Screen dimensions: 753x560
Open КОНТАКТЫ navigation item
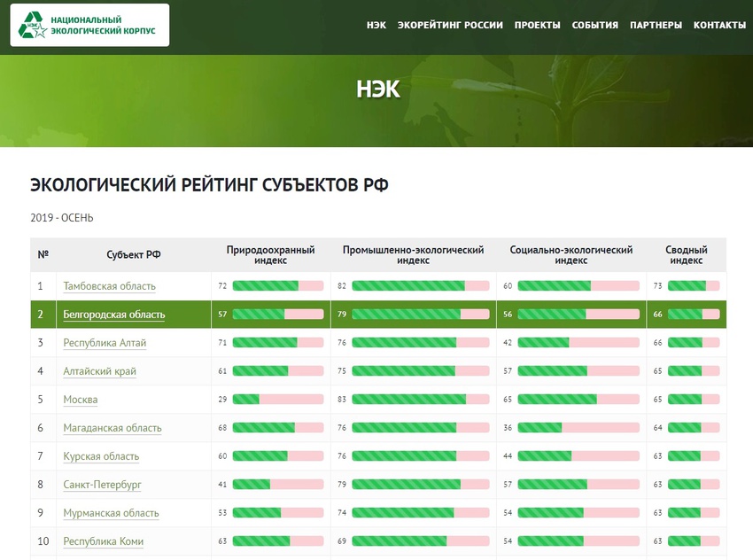click(719, 25)
